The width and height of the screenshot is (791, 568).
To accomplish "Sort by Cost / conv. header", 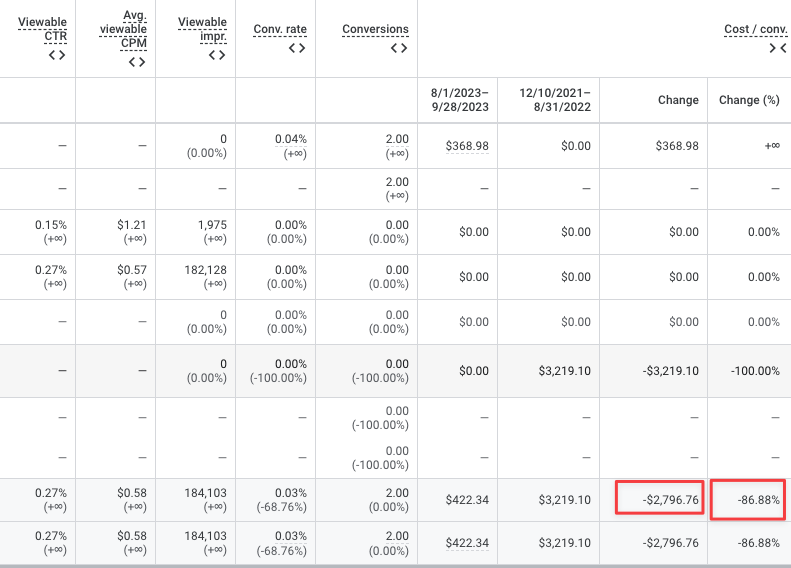I will pyautogui.click(x=756, y=29).
